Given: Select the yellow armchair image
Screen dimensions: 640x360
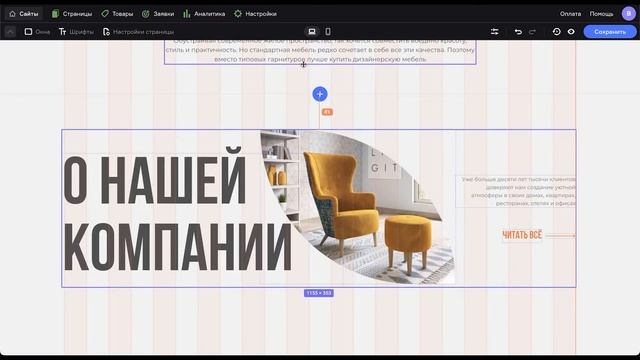Looking at the screenshot, I should pos(358,207).
